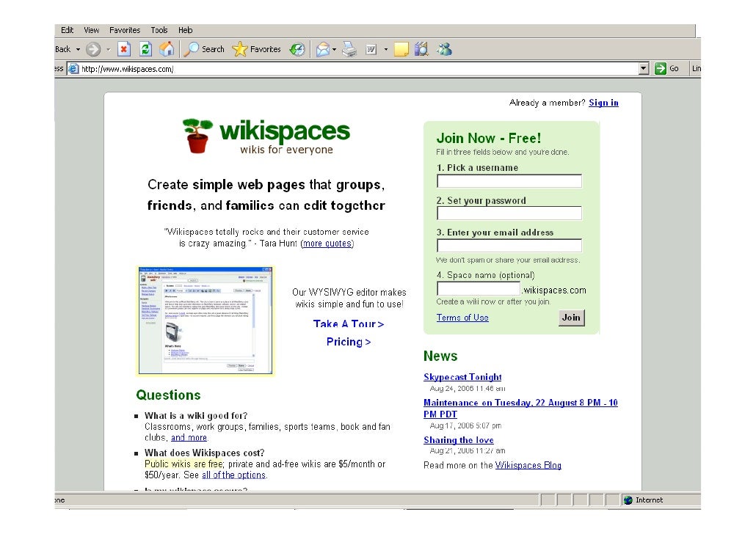The image size is (756, 534).
Task: Click the address bar URL field
Action: [x=359, y=69]
